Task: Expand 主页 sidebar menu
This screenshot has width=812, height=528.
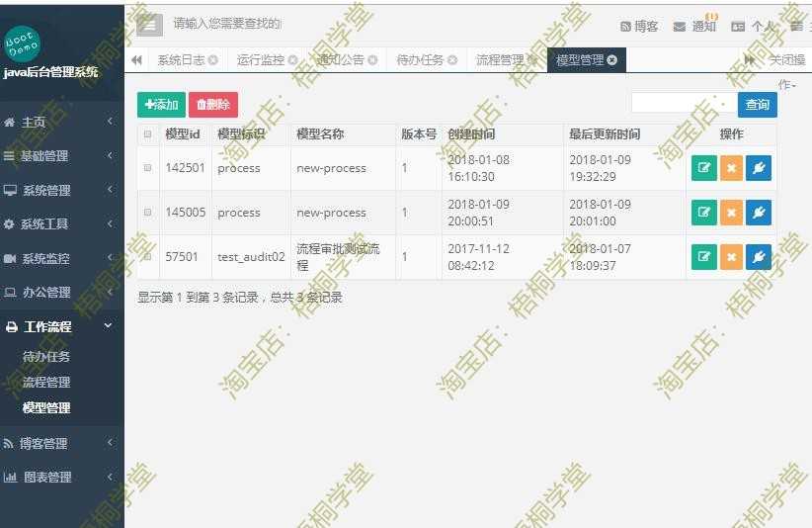Action: click(x=61, y=123)
